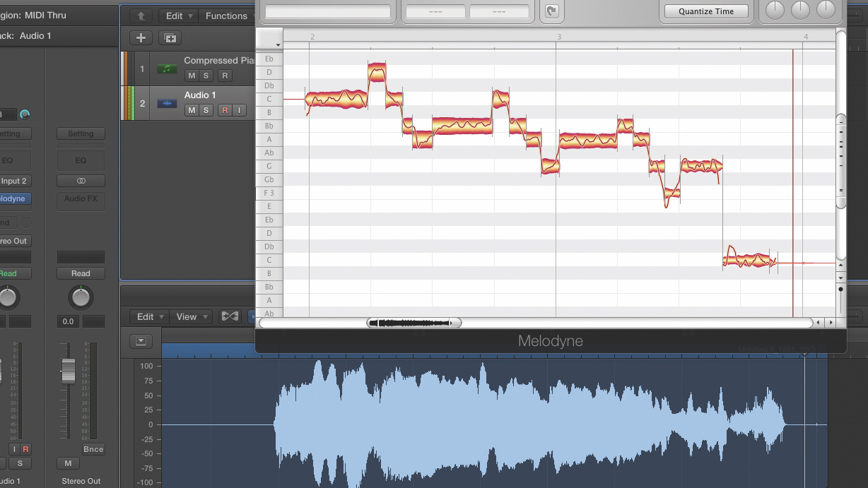Click the duplicate track icon
Viewport: 868px width, 488px height.
pyautogui.click(x=170, y=38)
